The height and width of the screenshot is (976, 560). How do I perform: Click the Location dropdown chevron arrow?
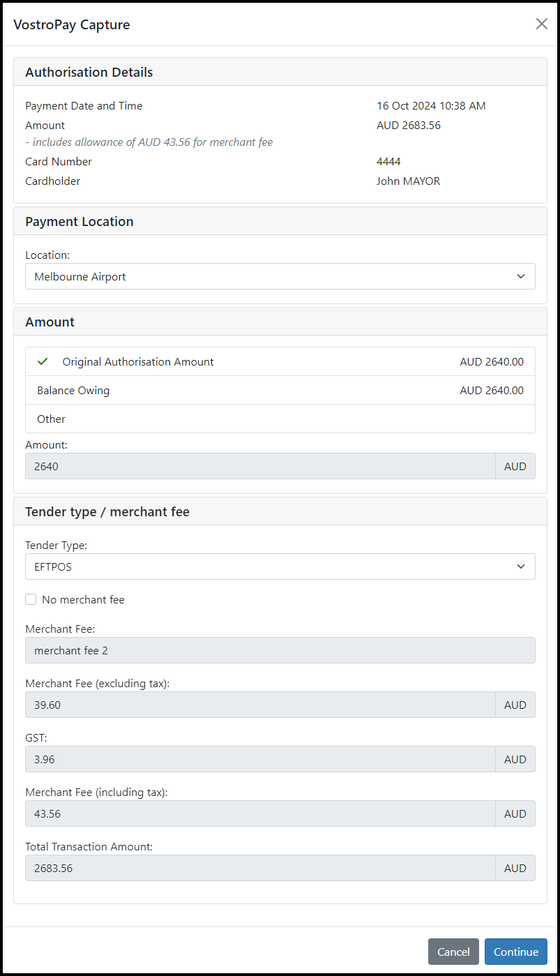pyautogui.click(x=520, y=276)
